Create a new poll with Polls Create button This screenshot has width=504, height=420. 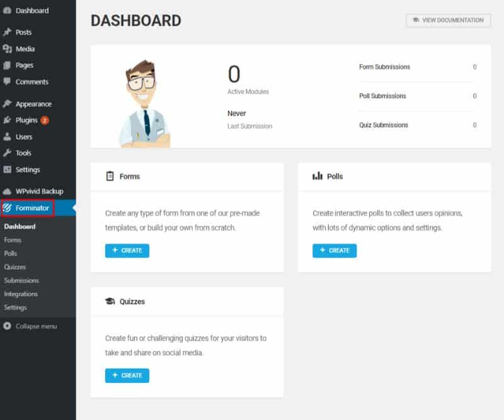[335, 251]
